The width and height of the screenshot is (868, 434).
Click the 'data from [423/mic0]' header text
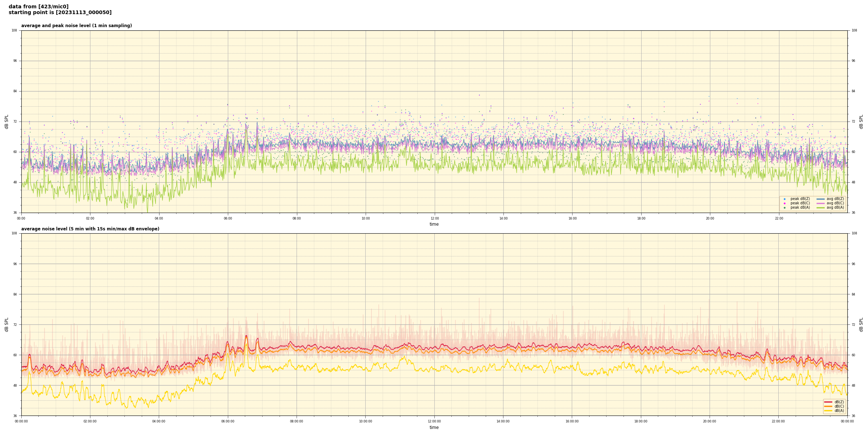(38, 7)
